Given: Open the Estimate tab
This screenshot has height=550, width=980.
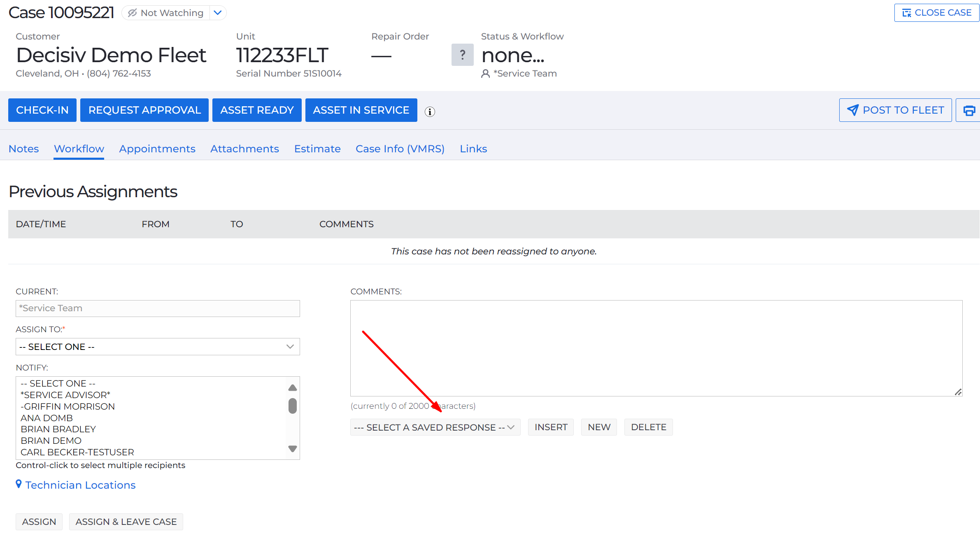Looking at the screenshot, I should click(317, 149).
